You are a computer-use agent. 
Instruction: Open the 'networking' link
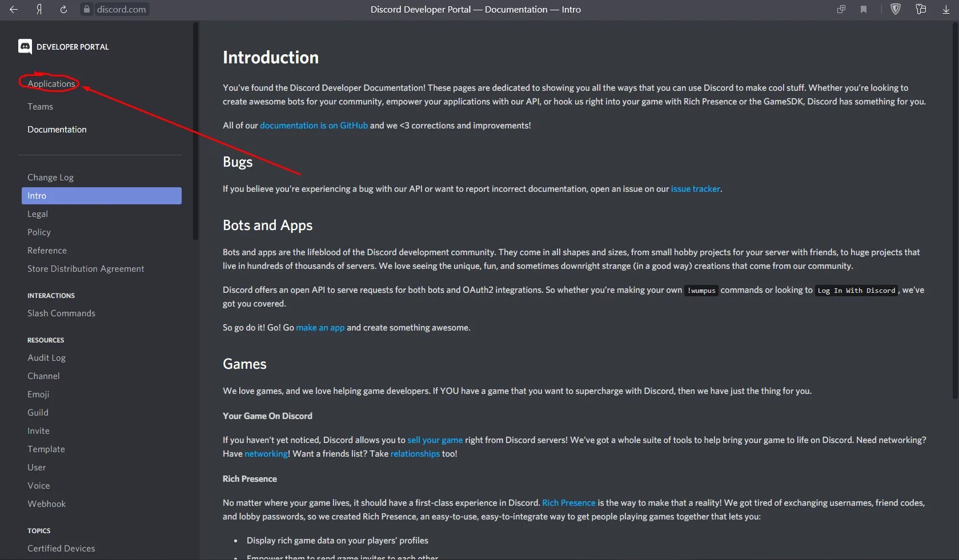[x=266, y=454]
